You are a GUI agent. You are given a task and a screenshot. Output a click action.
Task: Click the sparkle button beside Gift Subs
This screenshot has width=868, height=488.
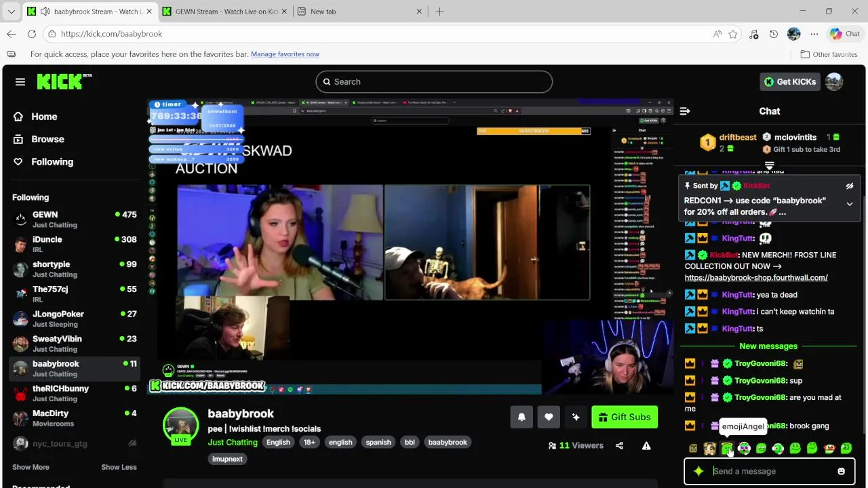576,417
